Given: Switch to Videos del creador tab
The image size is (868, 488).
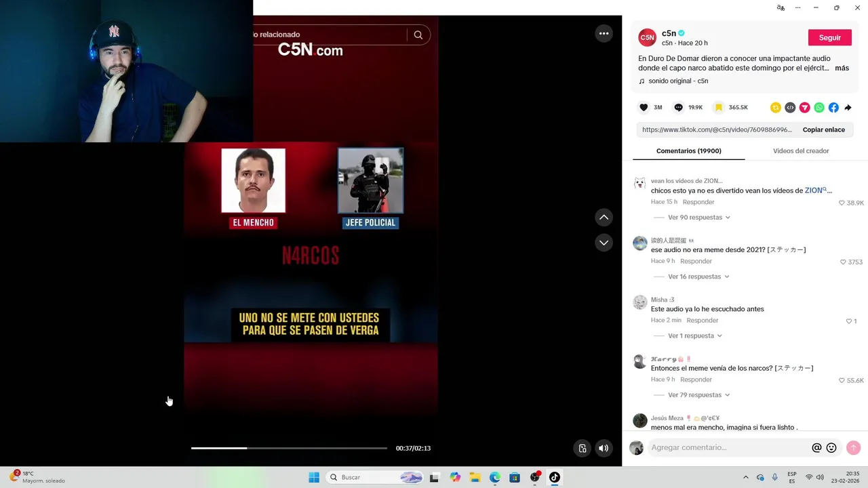Looking at the screenshot, I should [801, 151].
